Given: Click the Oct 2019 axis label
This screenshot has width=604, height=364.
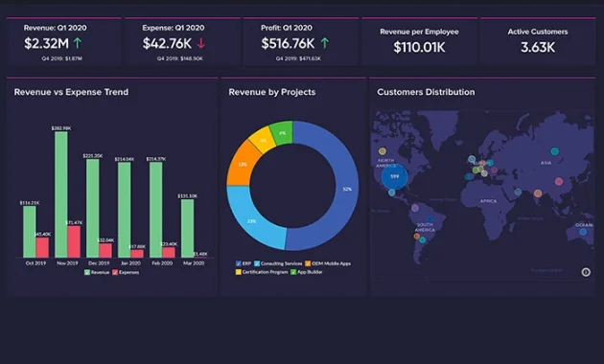Looking at the screenshot, I should pyautogui.click(x=35, y=263).
